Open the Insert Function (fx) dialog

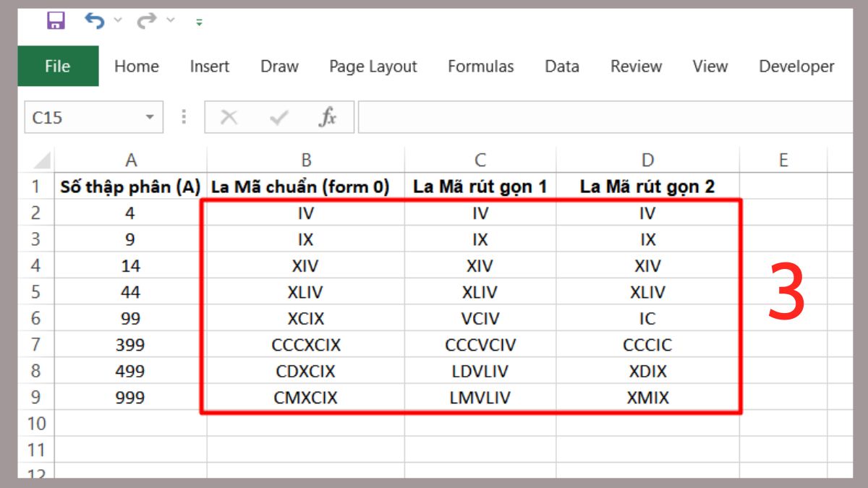[x=329, y=116]
